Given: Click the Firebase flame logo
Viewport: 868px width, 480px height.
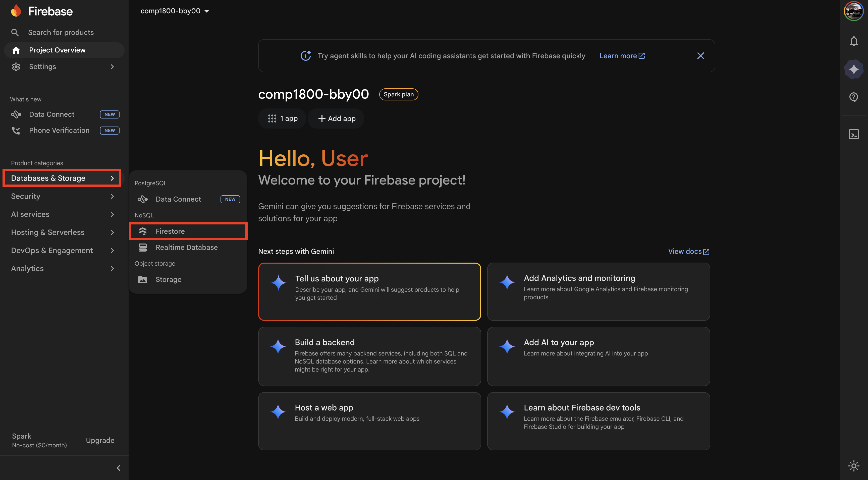Looking at the screenshot, I should [16, 11].
